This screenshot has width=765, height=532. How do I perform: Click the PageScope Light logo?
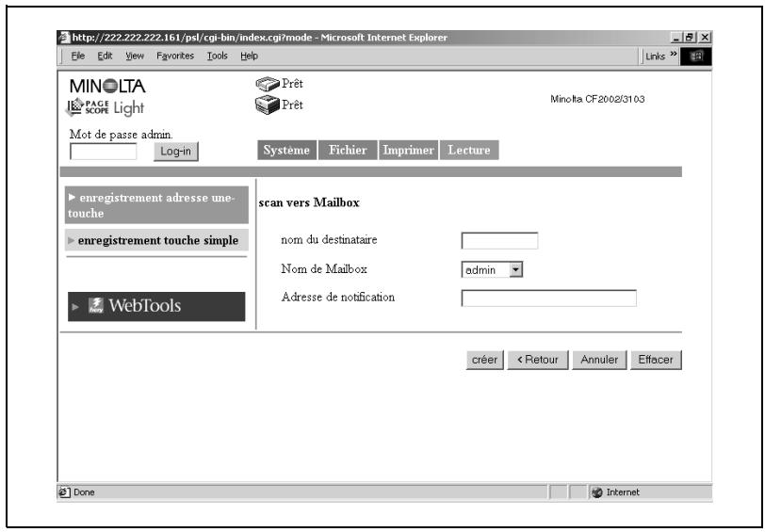(x=105, y=107)
